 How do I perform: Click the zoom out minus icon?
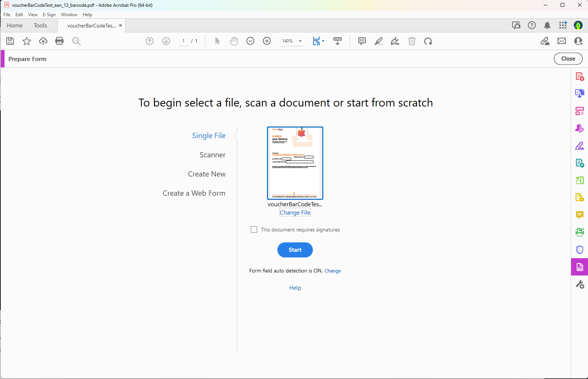pyautogui.click(x=250, y=41)
